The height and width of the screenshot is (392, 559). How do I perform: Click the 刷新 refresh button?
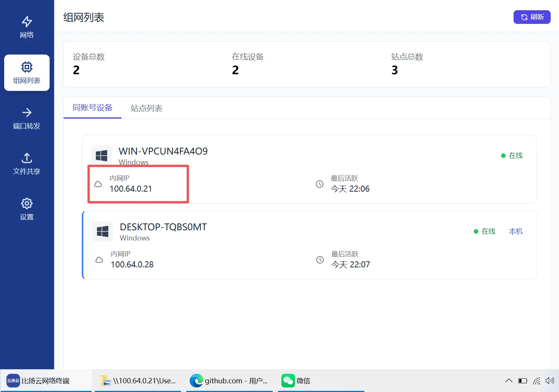coord(532,17)
